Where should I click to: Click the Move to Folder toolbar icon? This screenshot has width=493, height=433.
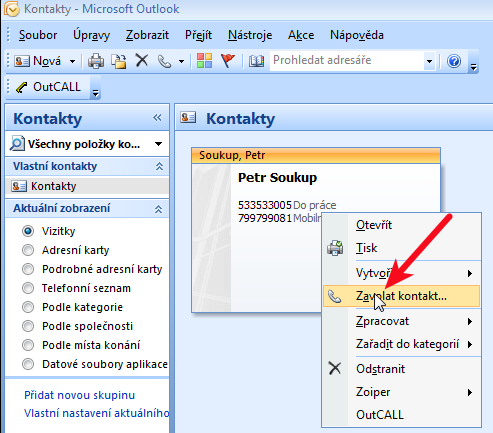tap(119, 61)
